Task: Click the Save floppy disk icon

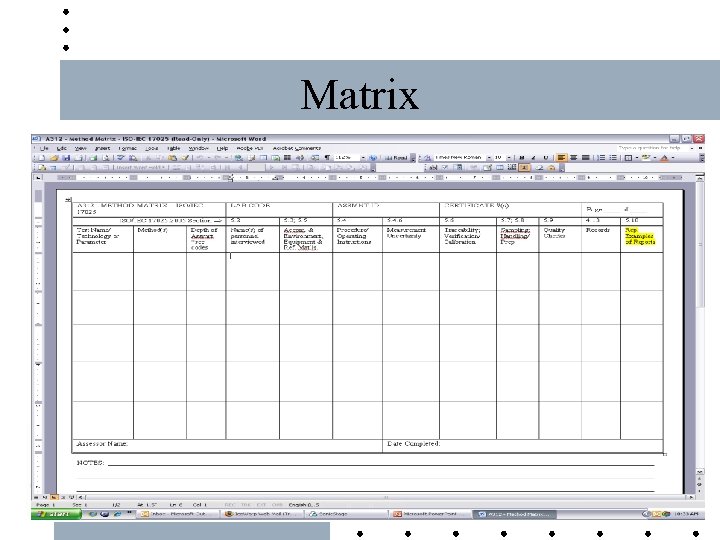Action: pos(66,158)
